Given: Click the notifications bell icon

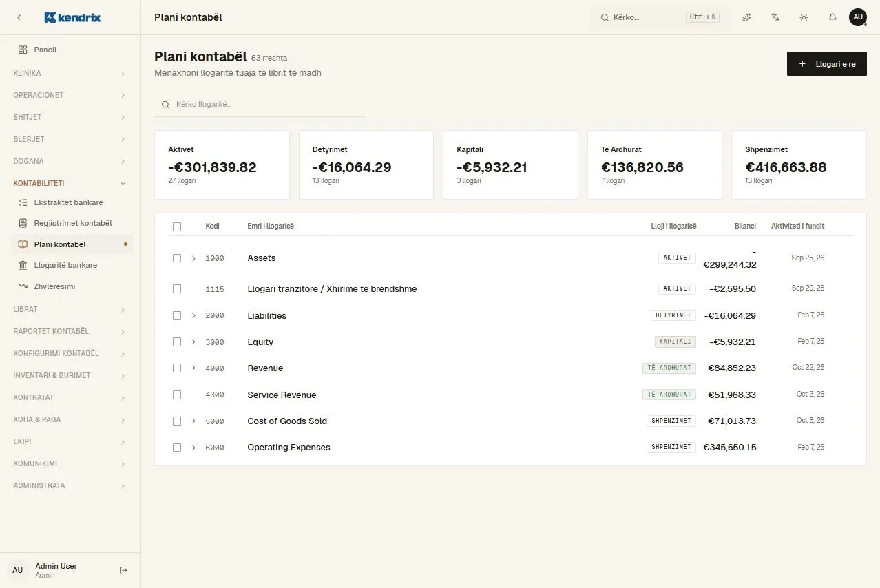Looking at the screenshot, I should pos(832,17).
